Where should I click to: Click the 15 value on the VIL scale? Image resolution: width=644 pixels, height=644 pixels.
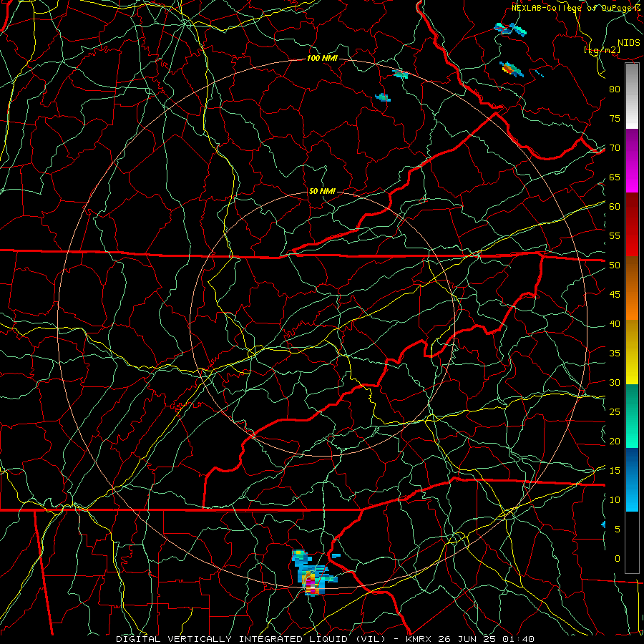click(615, 471)
